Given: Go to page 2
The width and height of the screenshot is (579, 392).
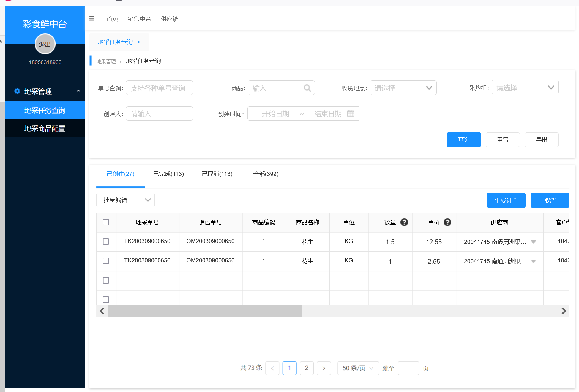Looking at the screenshot, I should coord(307,368).
